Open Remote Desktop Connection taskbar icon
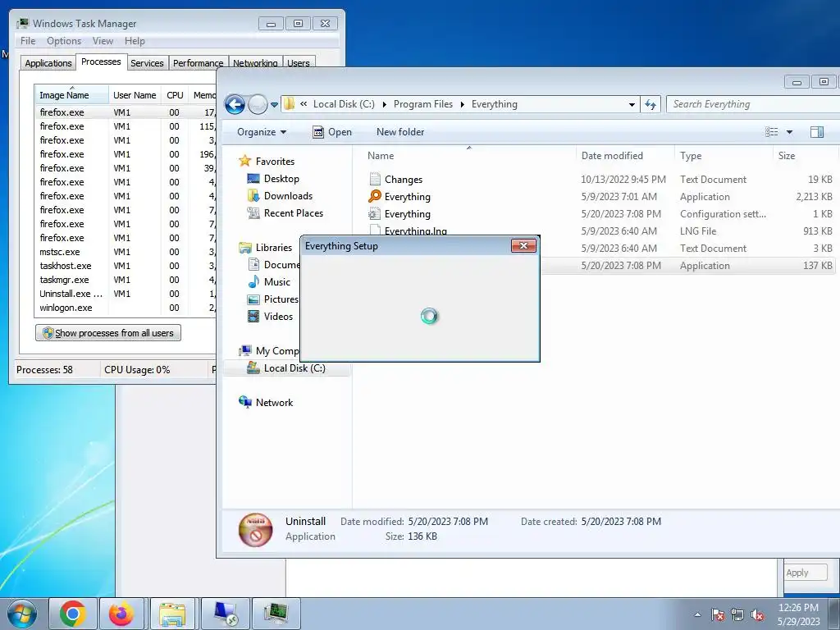The width and height of the screenshot is (840, 630). [226, 614]
